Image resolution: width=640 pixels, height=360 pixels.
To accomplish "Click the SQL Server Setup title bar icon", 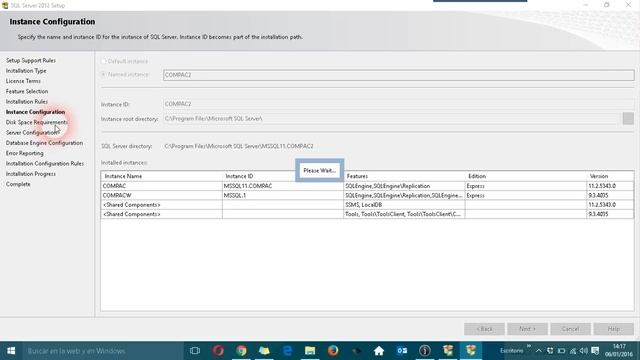I will (5, 5).
